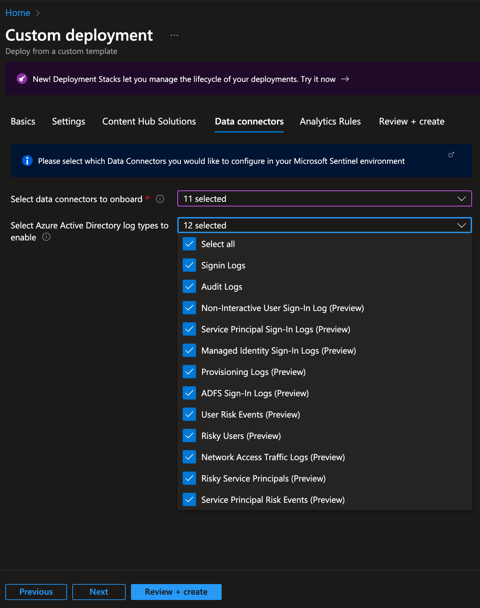This screenshot has height=608, width=480.
Task: Toggle Provisioning Logs (Preview) checkbox
Action: (189, 372)
